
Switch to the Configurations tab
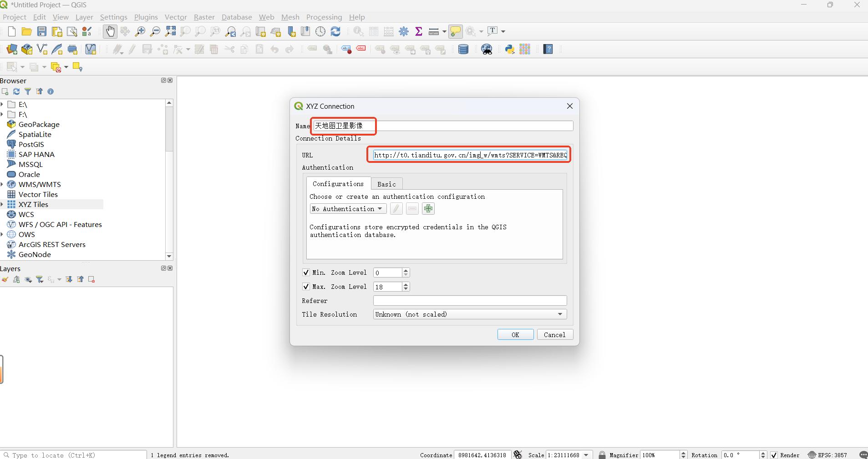338,183
